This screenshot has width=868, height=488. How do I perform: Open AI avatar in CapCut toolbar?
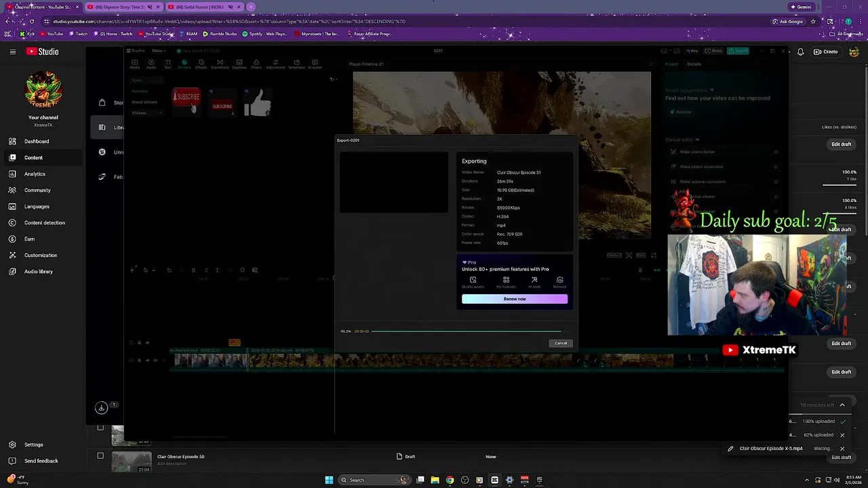tap(315, 64)
